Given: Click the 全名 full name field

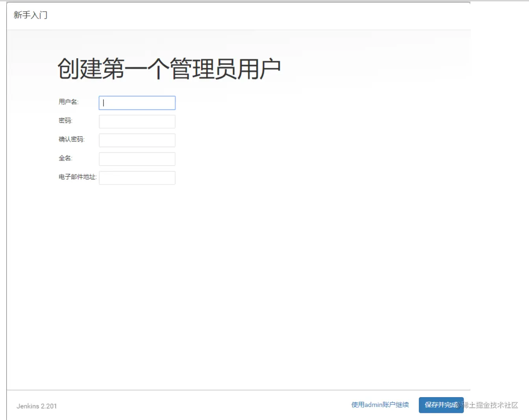Looking at the screenshot, I should [137, 159].
